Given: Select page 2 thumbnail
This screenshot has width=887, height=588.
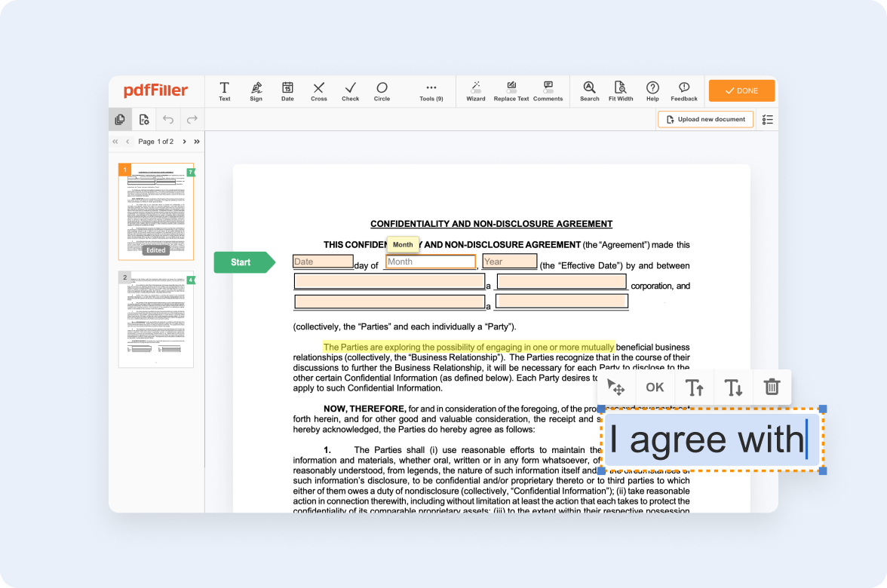Looking at the screenshot, I should point(156,320).
